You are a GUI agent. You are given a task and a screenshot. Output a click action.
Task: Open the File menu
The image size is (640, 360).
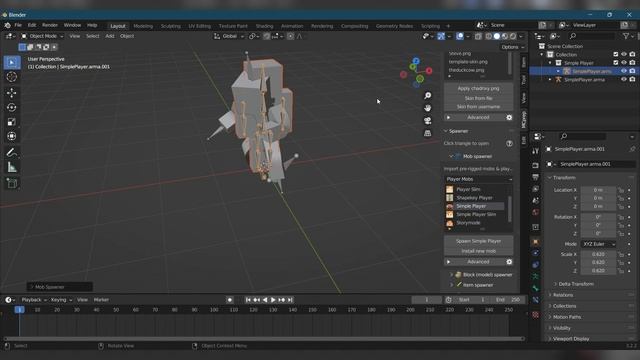[x=18, y=25]
